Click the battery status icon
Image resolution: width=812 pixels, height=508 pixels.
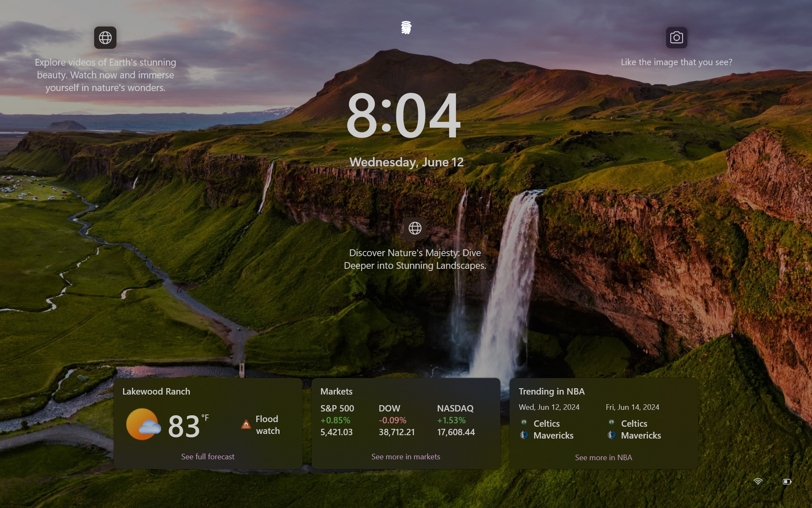787,481
